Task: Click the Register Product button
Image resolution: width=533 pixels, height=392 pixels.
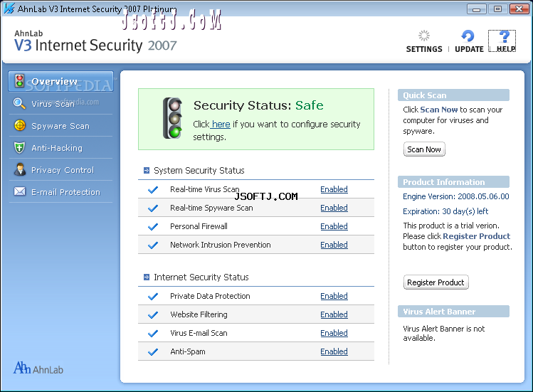Action: coord(436,282)
